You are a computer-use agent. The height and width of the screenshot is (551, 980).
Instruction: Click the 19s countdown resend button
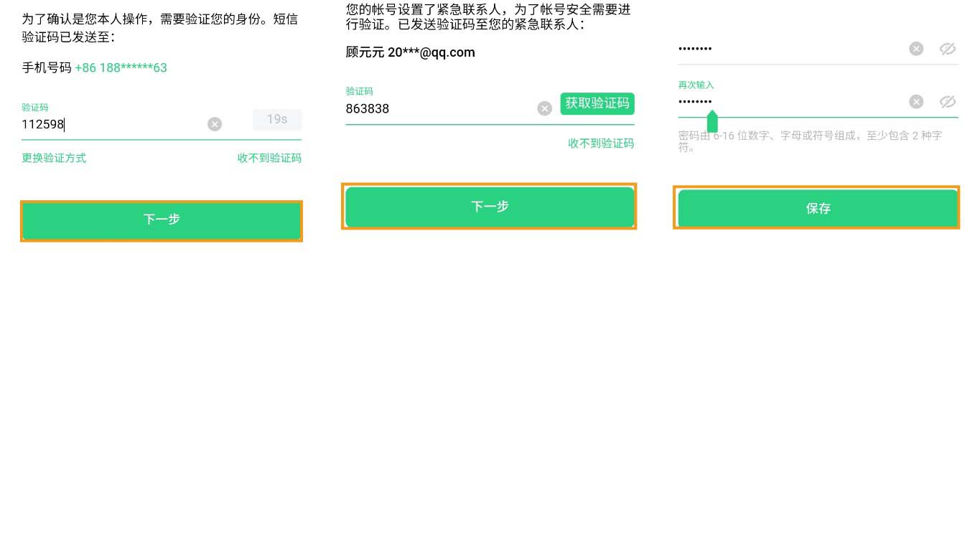pyautogui.click(x=277, y=119)
